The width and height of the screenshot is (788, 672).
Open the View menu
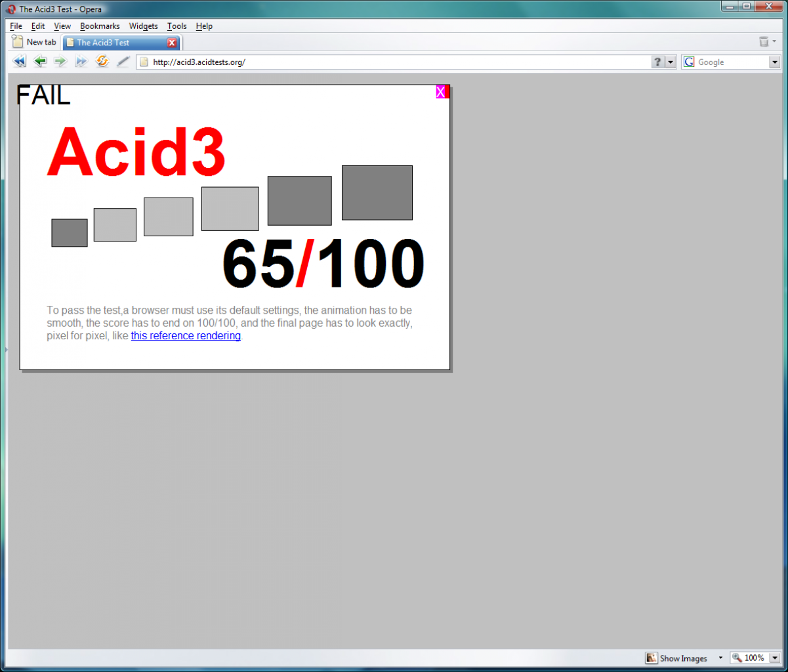click(x=62, y=26)
